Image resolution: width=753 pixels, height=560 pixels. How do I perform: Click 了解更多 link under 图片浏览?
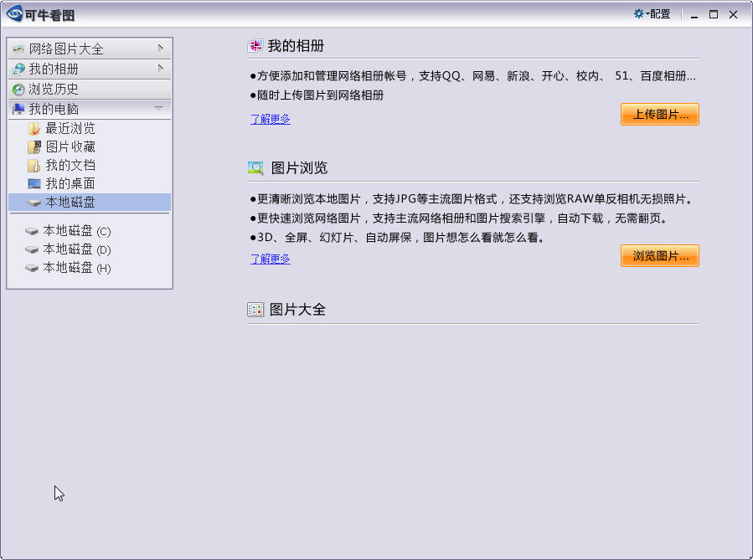(x=271, y=259)
